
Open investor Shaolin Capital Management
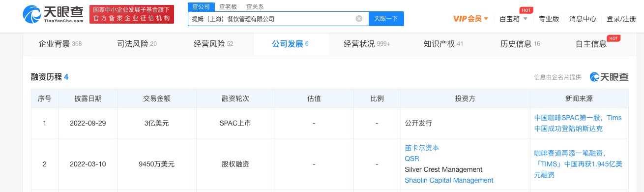click(449, 180)
